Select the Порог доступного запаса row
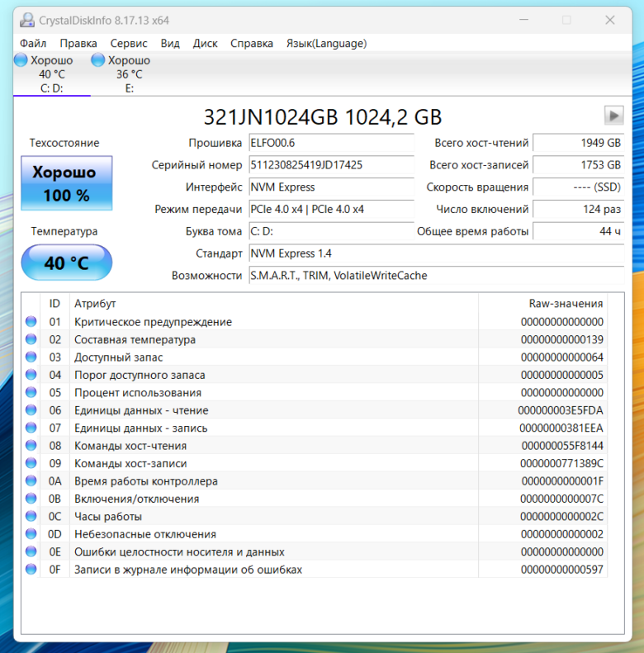The height and width of the screenshot is (653, 644). click(x=315, y=375)
